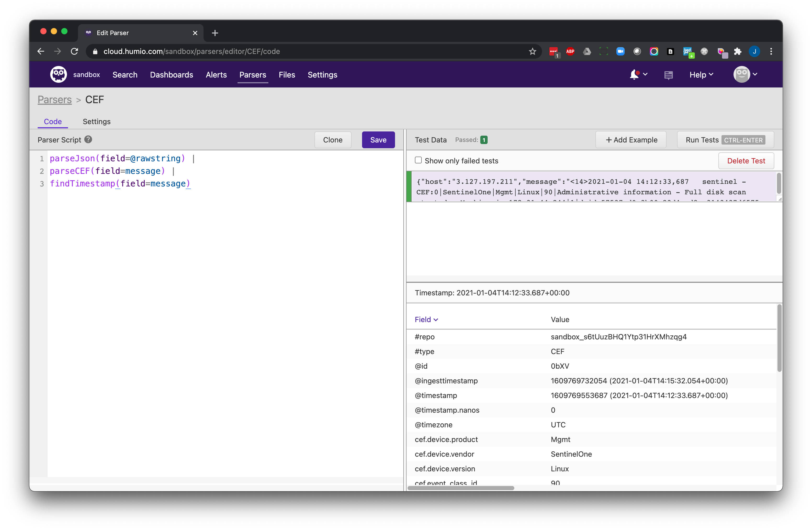The width and height of the screenshot is (812, 530).
Task: Go back via the Parsers breadcrumb link
Action: click(x=55, y=100)
